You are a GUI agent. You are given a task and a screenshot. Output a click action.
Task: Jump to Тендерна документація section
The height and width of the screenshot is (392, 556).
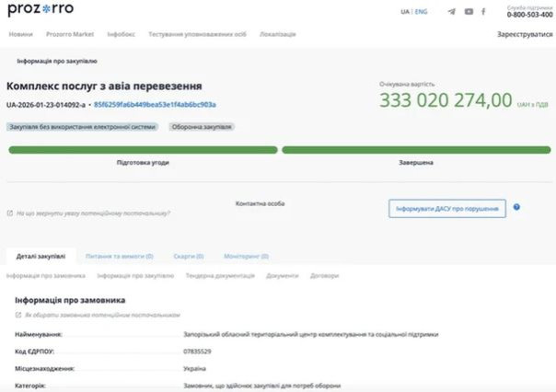pyautogui.click(x=220, y=276)
